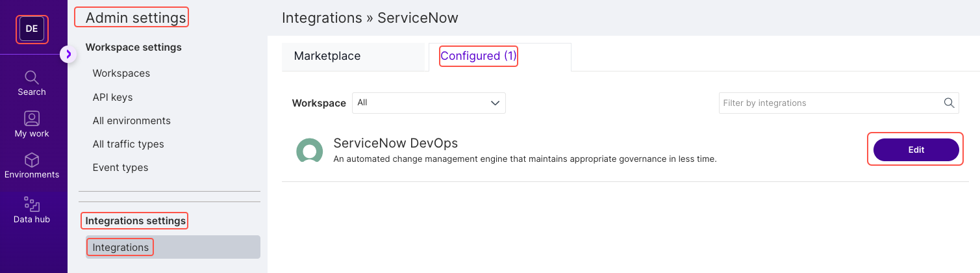
Task: Click the Workspace settings section heading
Action: (x=134, y=47)
